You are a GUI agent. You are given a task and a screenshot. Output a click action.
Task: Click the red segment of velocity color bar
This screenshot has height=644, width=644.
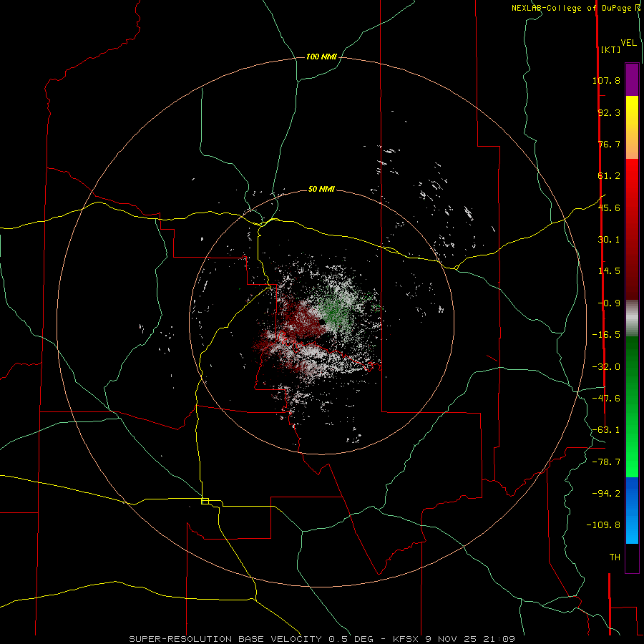[632, 229]
